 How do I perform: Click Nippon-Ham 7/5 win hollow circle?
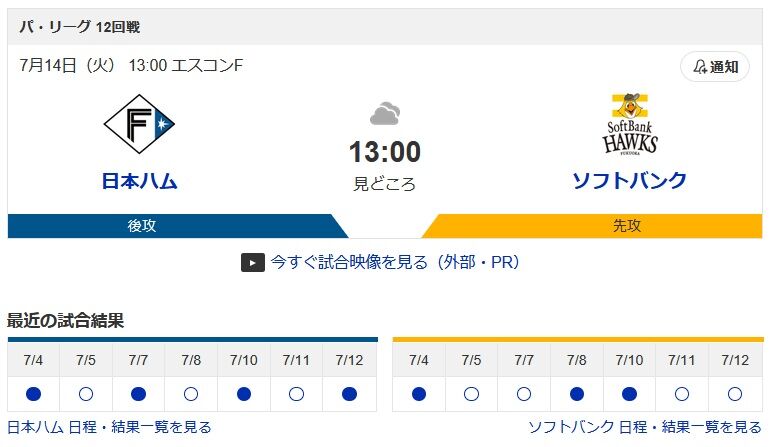click(x=86, y=394)
